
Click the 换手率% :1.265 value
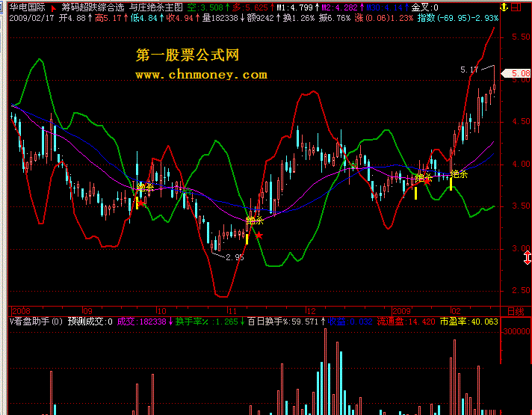[207, 322]
